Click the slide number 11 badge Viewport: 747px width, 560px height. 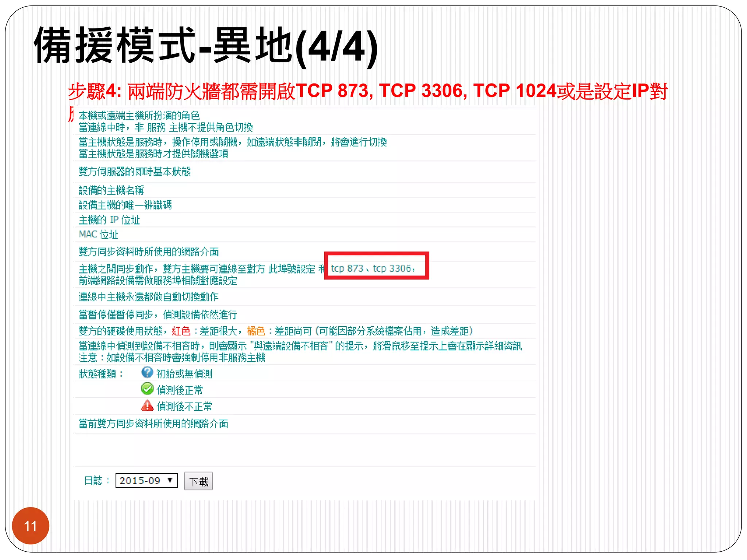31,526
